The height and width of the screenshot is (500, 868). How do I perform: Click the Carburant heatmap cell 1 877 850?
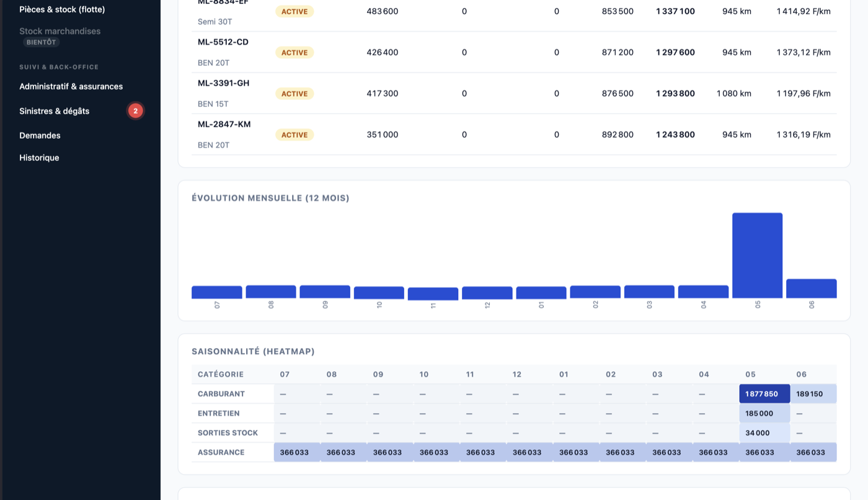coord(764,394)
